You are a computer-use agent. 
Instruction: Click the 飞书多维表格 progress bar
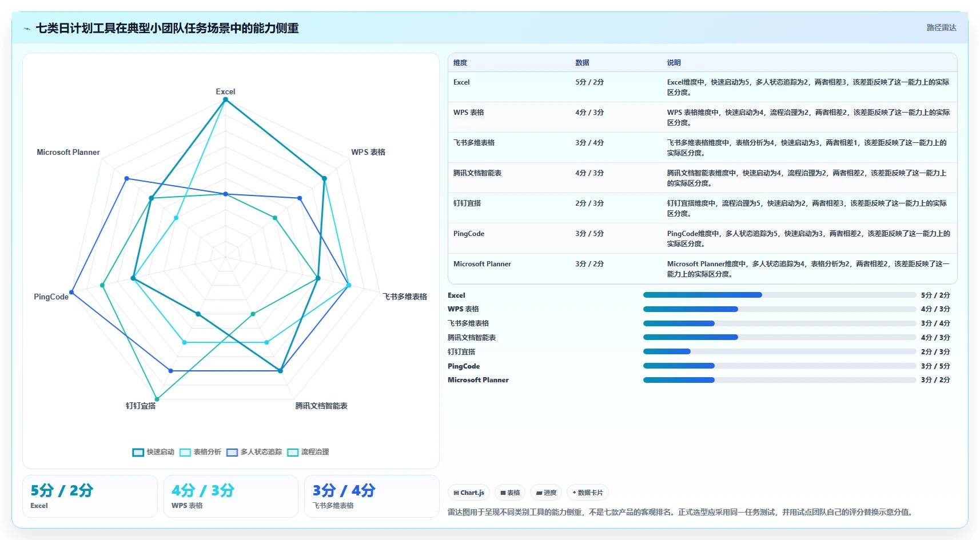pyautogui.click(x=779, y=323)
